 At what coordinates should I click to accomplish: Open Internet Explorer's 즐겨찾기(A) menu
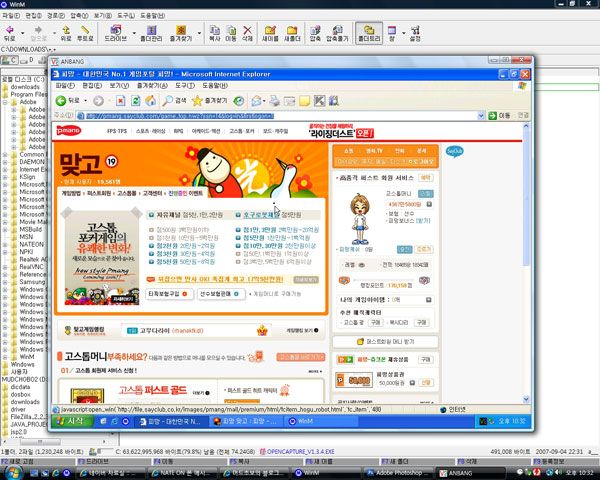coord(152,85)
